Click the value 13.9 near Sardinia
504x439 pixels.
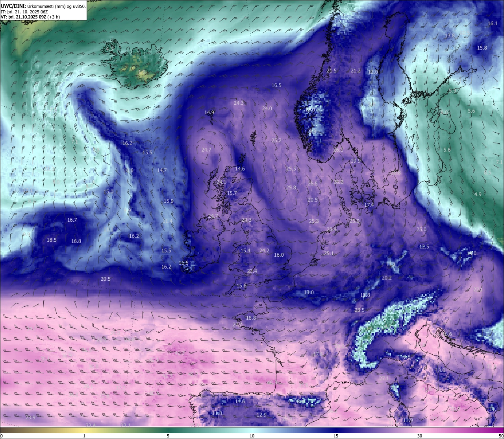click(x=408, y=420)
